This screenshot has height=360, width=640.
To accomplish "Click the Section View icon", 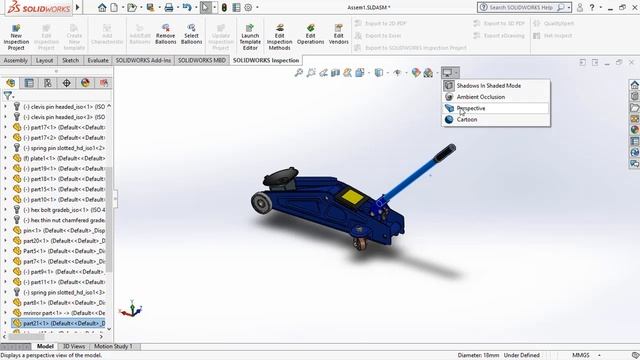I will point(336,73).
